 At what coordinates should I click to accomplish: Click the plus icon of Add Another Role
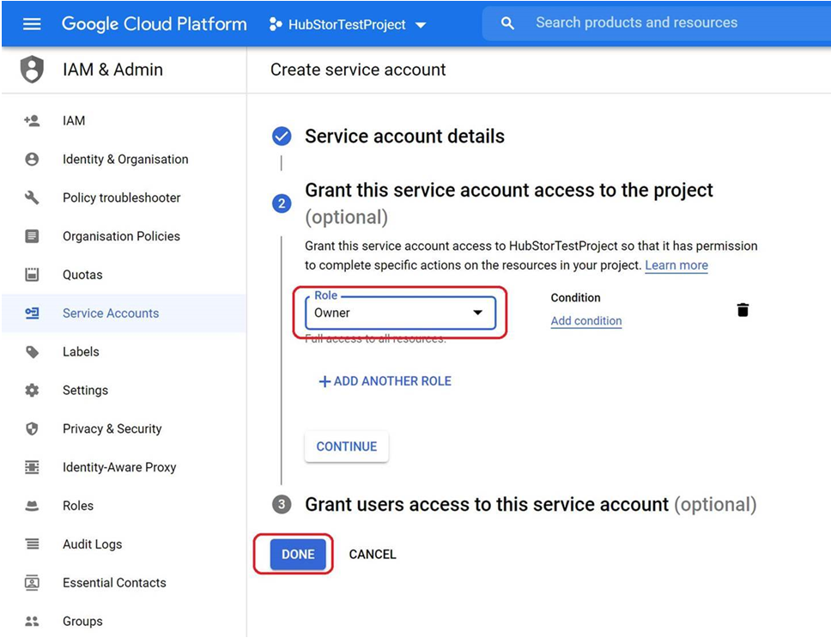325,381
